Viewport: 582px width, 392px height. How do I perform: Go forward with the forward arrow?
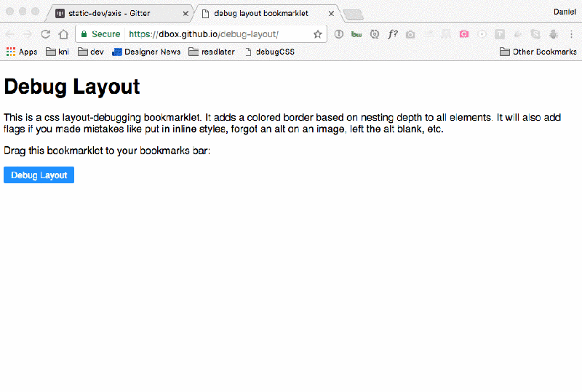(28, 34)
